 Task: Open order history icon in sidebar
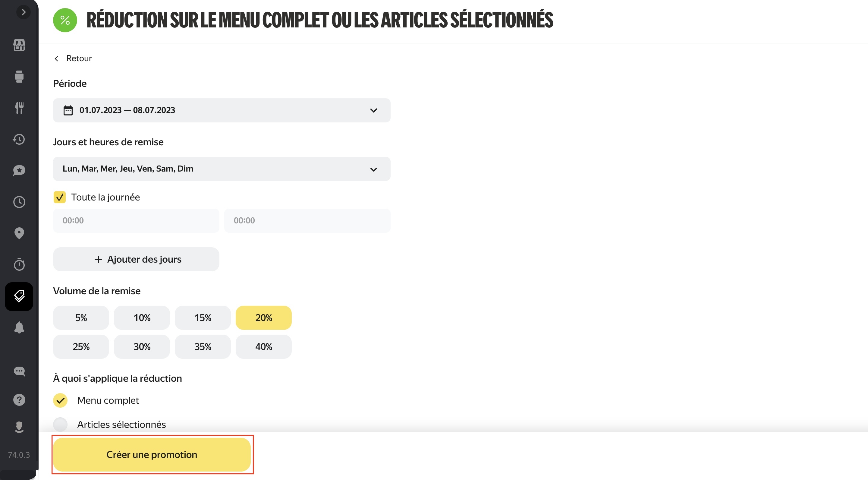[19, 139]
